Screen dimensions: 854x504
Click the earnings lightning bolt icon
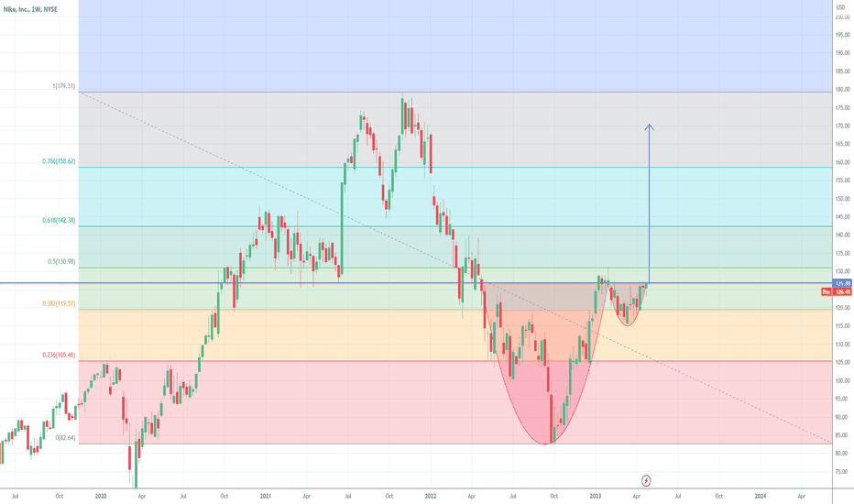click(x=646, y=480)
